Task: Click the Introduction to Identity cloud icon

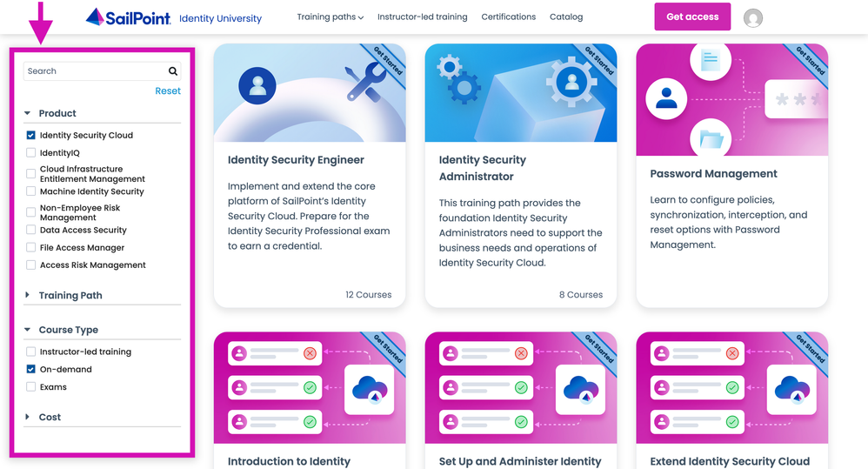Action: coord(370,388)
